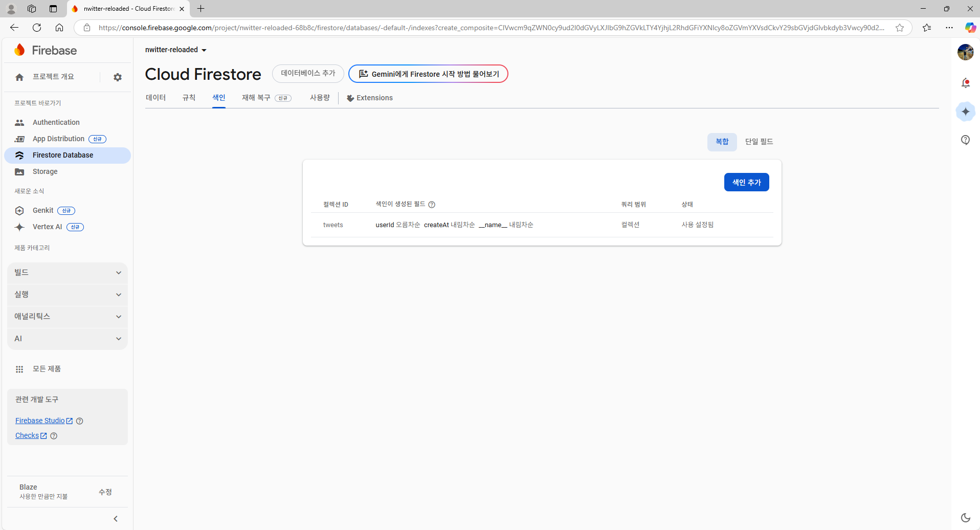The width and height of the screenshot is (980, 530).
Task: Click 수정 to change Blaze plan
Action: pyautogui.click(x=105, y=492)
